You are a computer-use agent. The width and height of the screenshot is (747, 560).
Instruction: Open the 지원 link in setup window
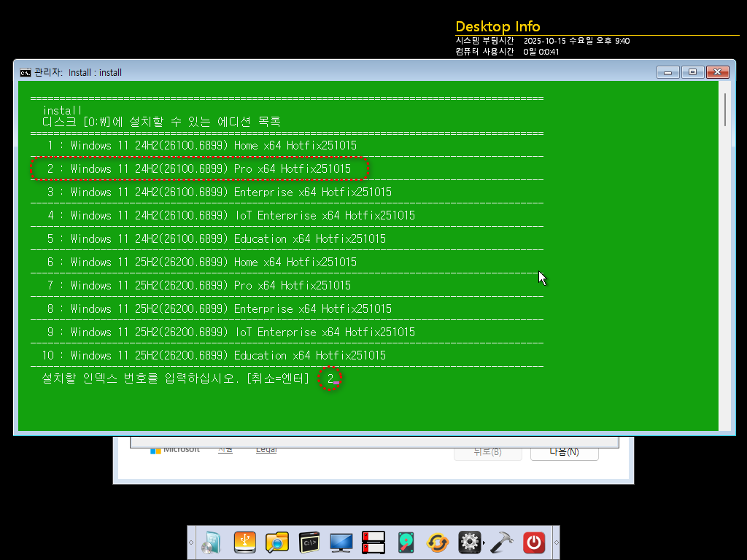[225, 449]
